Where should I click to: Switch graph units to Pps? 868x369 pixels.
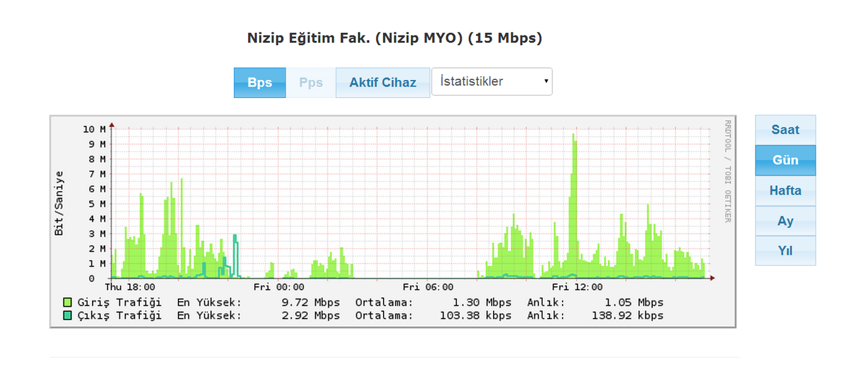[x=311, y=83]
